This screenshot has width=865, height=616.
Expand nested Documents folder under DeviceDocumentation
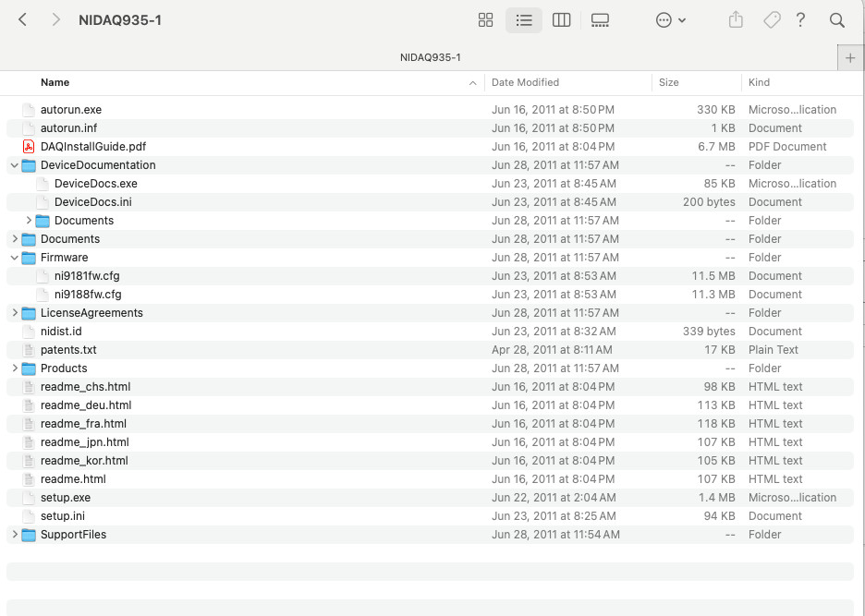[x=29, y=220]
